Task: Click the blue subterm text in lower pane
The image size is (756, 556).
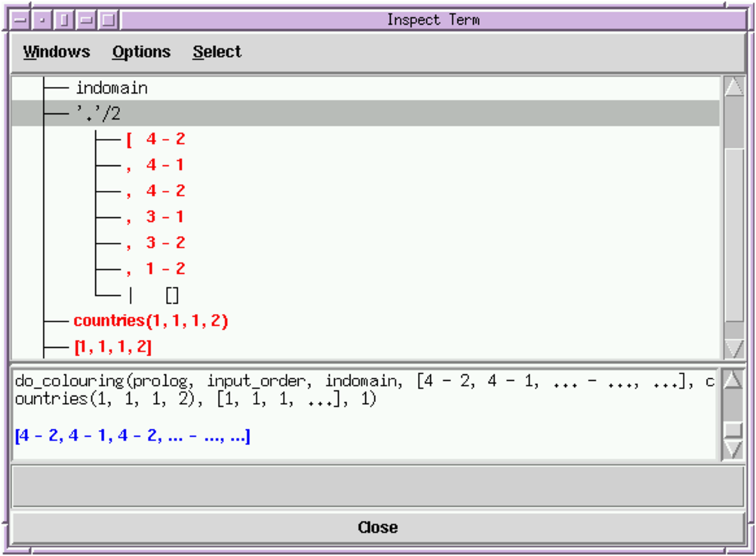Action: click(132, 436)
